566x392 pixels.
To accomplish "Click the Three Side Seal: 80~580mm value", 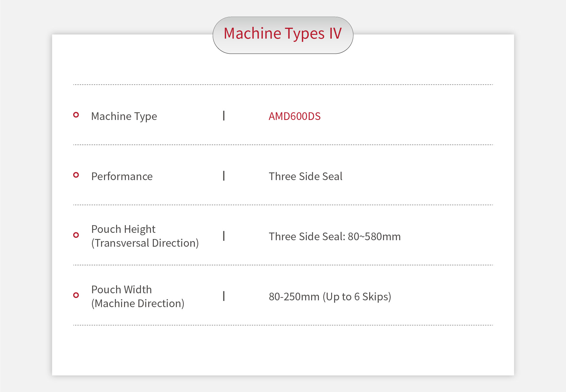I will [335, 237].
